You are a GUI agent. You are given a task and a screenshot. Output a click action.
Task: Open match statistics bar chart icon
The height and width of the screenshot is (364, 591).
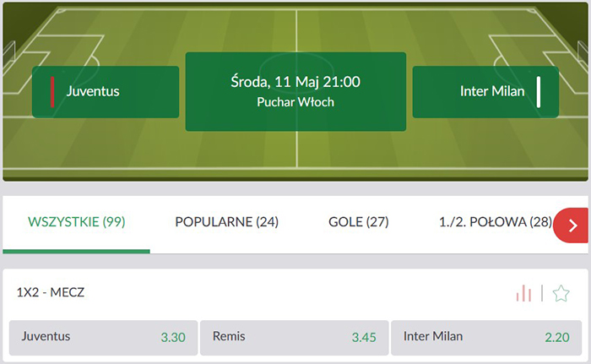coord(524,293)
